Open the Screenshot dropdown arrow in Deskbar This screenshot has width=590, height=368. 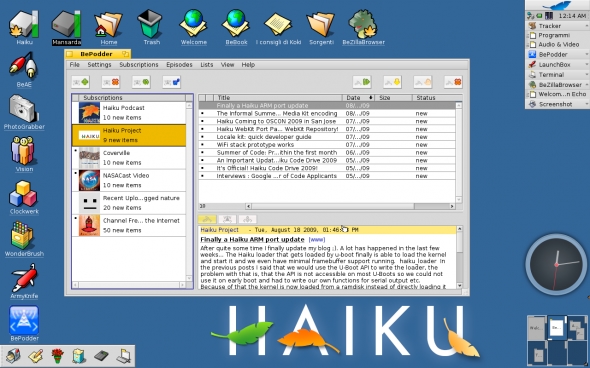(x=587, y=104)
